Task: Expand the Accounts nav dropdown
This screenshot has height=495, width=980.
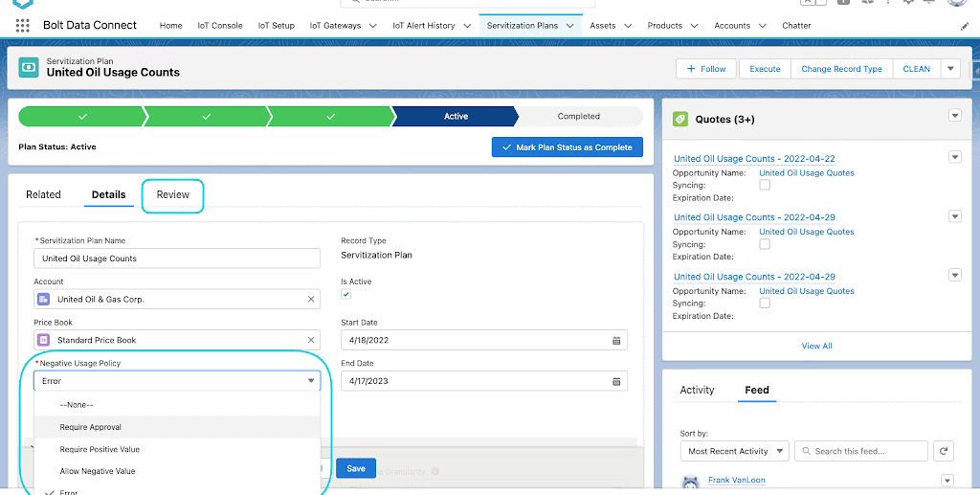Action: pos(763,26)
